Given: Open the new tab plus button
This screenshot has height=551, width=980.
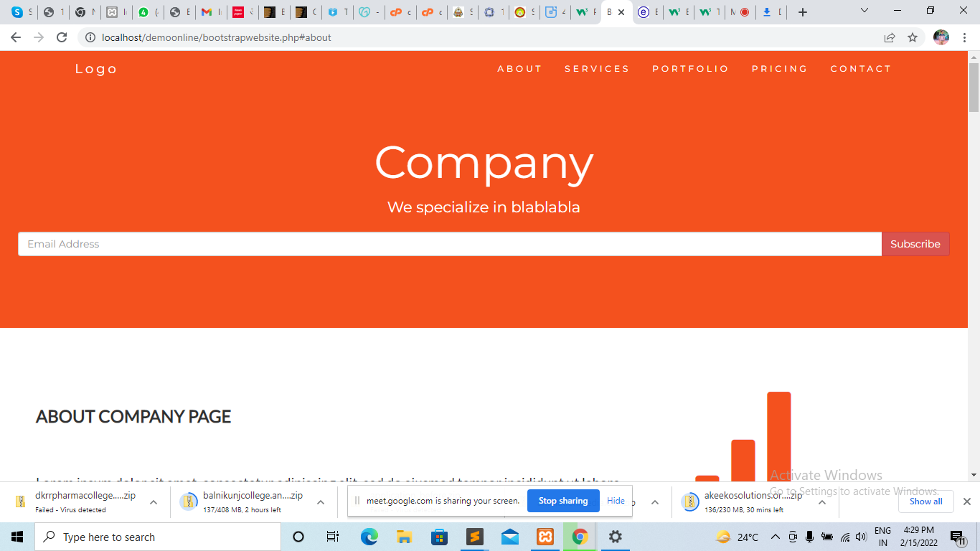Looking at the screenshot, I should (803, 12).
